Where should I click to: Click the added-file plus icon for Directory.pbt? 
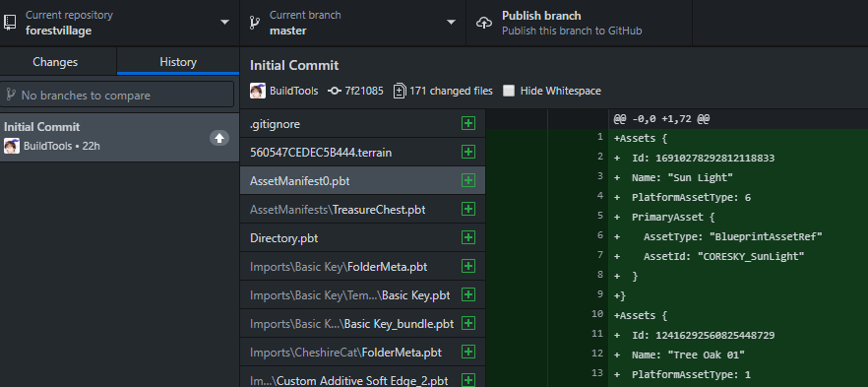pos(468,238)
